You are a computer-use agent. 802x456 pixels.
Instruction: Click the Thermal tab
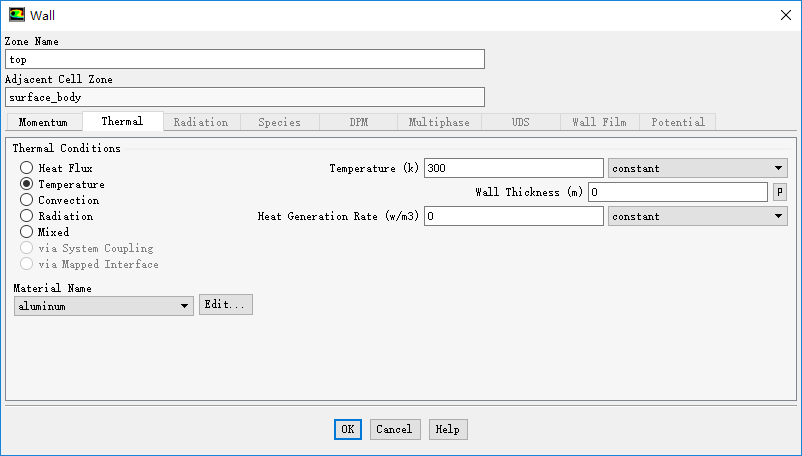pos(122,121)
